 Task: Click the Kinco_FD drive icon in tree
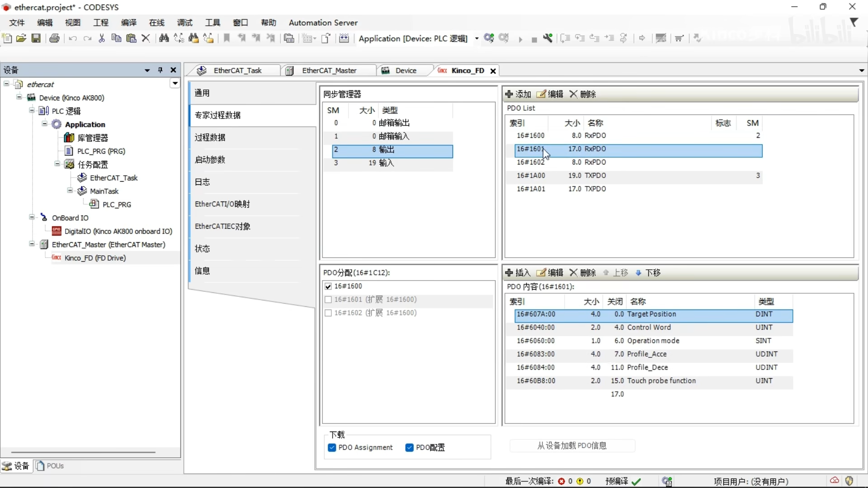[x=56, y=258]
